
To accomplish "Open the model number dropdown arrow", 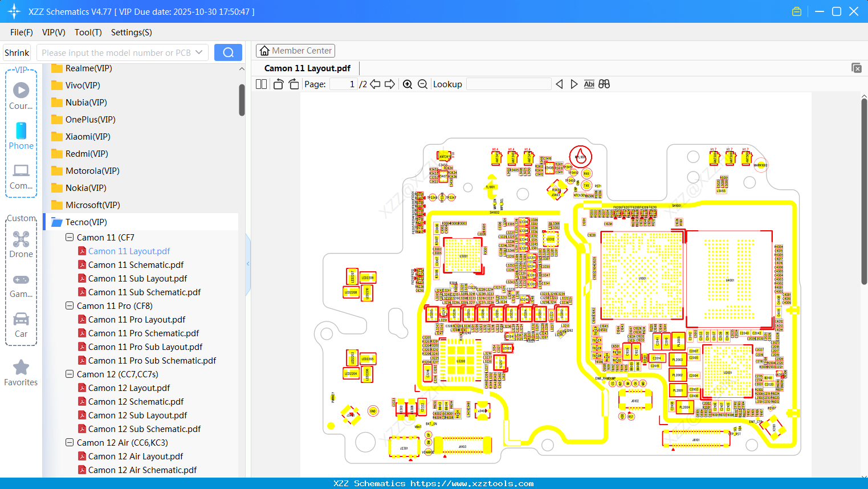I will [199, 52].
